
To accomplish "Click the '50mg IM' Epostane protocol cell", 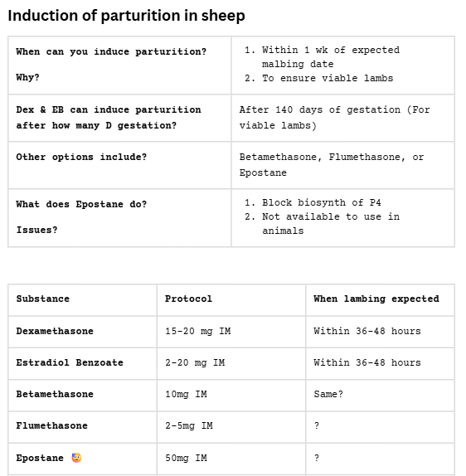I will pos(231,459).
